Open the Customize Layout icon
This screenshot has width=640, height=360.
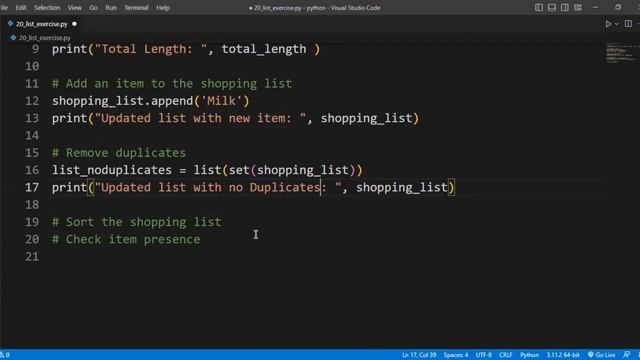pyautogui.click(x=578, y=7)
